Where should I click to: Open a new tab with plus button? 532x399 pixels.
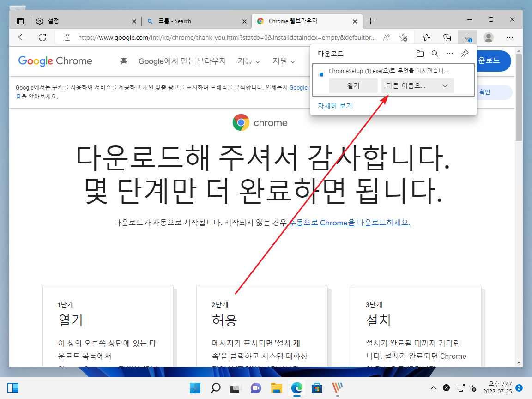pyautogui.click(x=370, y=21)
